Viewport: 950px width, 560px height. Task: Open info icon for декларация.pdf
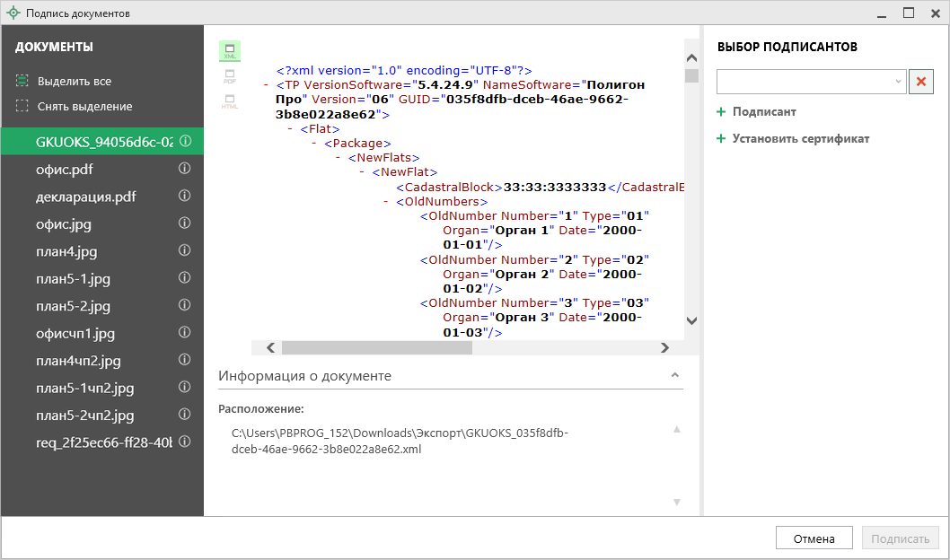185,196
